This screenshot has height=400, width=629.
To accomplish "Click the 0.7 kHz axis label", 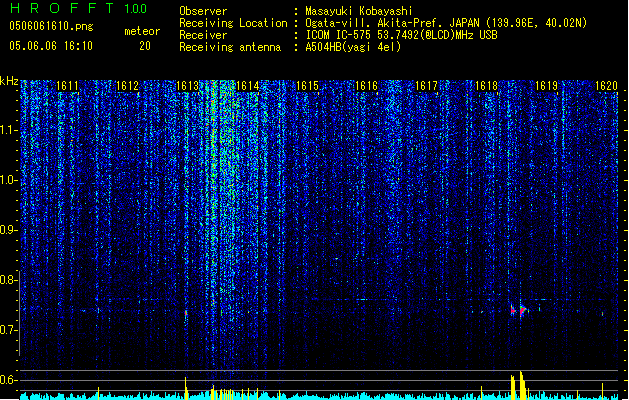I will click(9, 330).
